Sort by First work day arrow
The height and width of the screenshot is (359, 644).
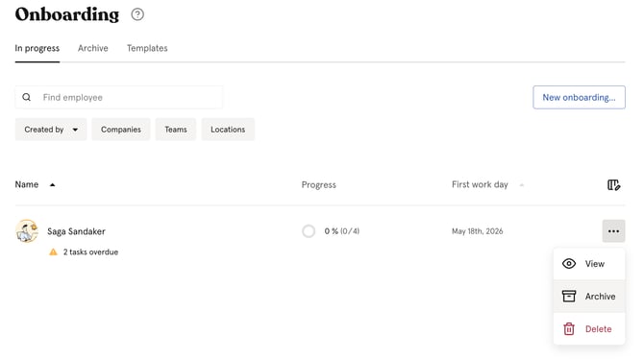(522, 185)
